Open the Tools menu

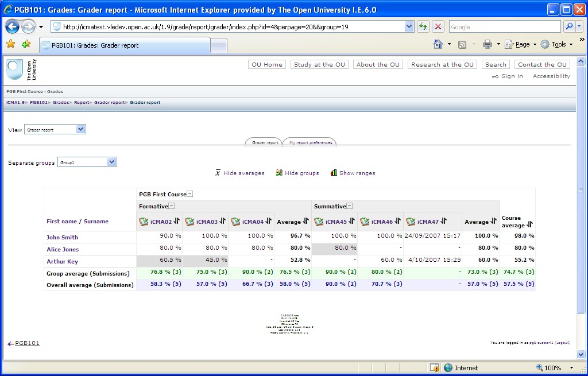coord(556,44)
